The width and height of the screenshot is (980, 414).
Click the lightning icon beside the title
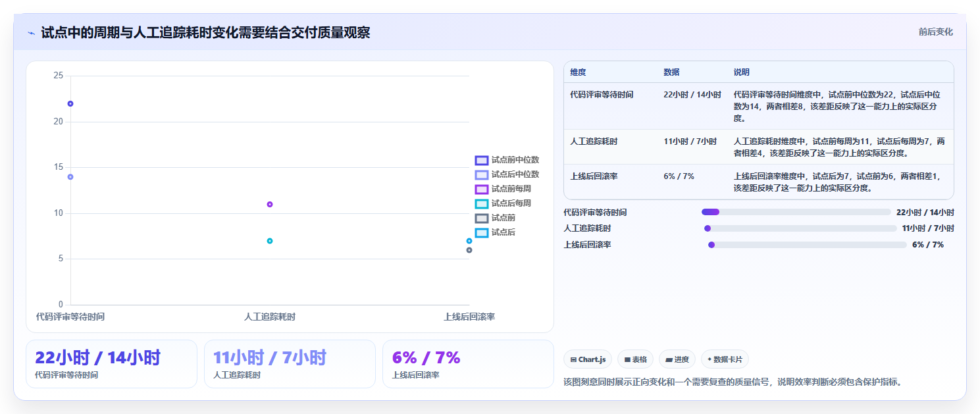(x=31, y=33)
